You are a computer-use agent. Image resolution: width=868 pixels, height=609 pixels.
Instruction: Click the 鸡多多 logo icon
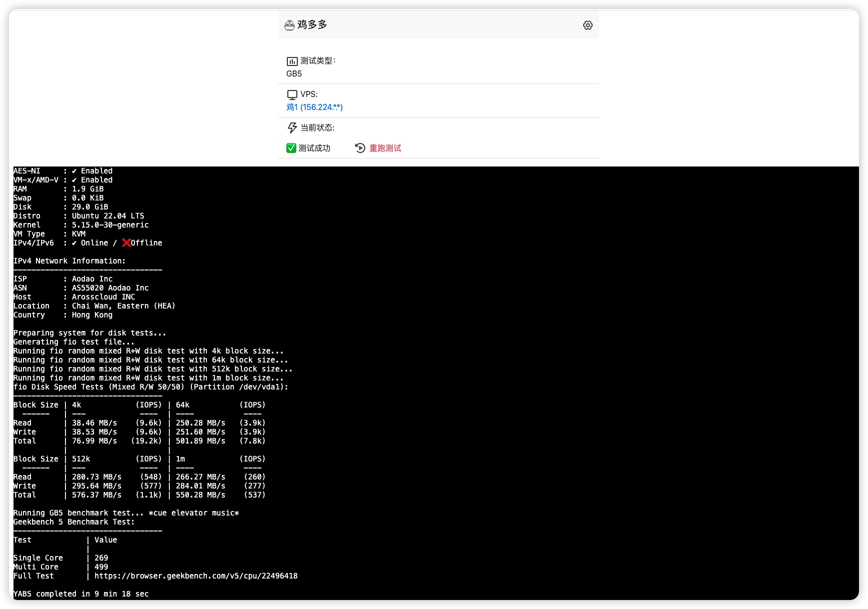(x=289, y=25)
